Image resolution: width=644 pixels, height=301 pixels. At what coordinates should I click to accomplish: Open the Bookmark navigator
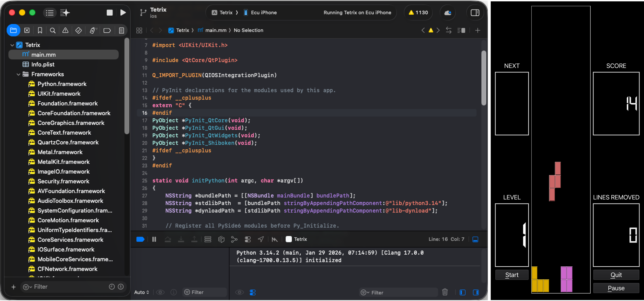[x=40, y=31]
